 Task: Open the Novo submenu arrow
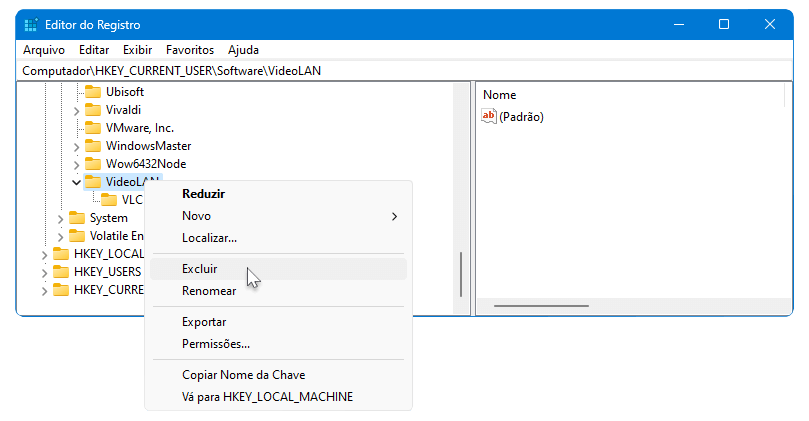coord(394,216)
